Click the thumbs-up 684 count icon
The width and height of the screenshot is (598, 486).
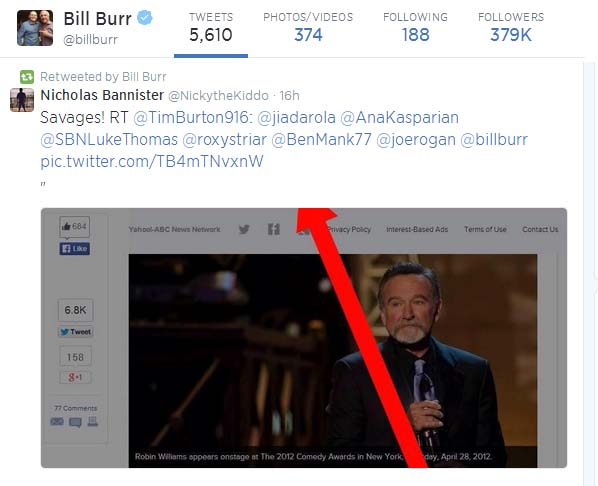75,227
